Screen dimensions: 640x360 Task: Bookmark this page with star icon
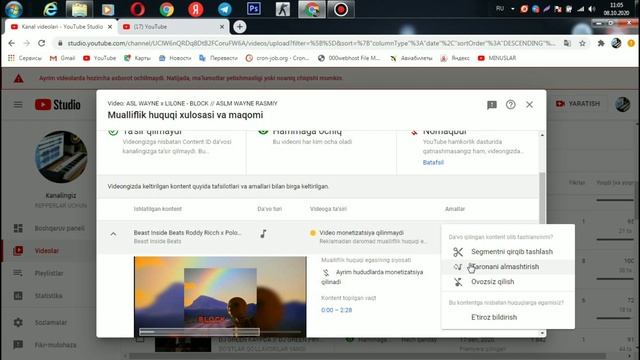pos(582,43)
